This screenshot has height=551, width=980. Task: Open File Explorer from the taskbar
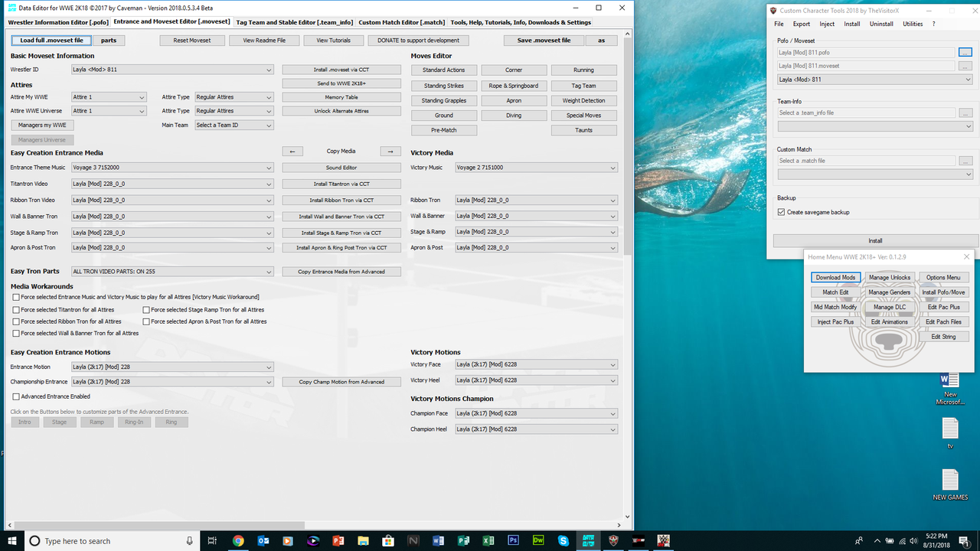coord(363,540)
